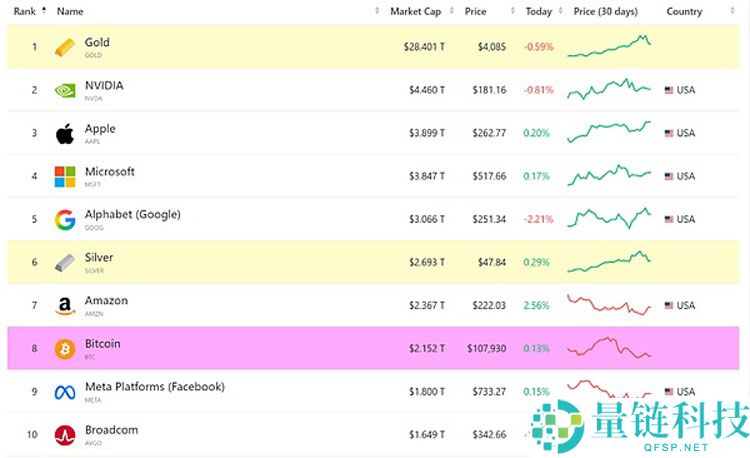Click Amazon's 30-day price sparkline
The height and width of the screenshot is (458, 750).
tap(609, 305)
